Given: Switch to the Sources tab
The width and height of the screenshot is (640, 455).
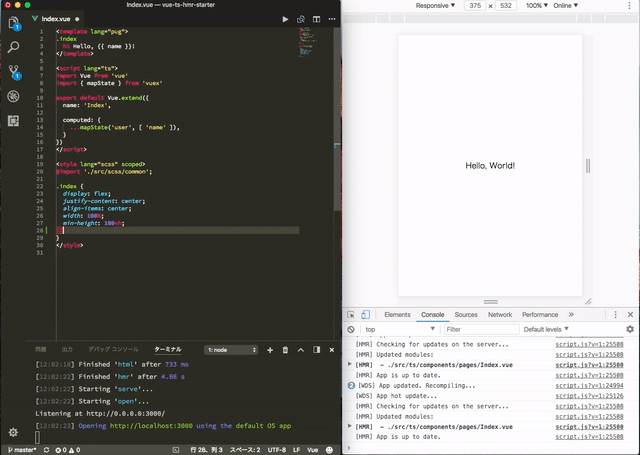Looking at the screenshot, I should [x=466, y=315].
